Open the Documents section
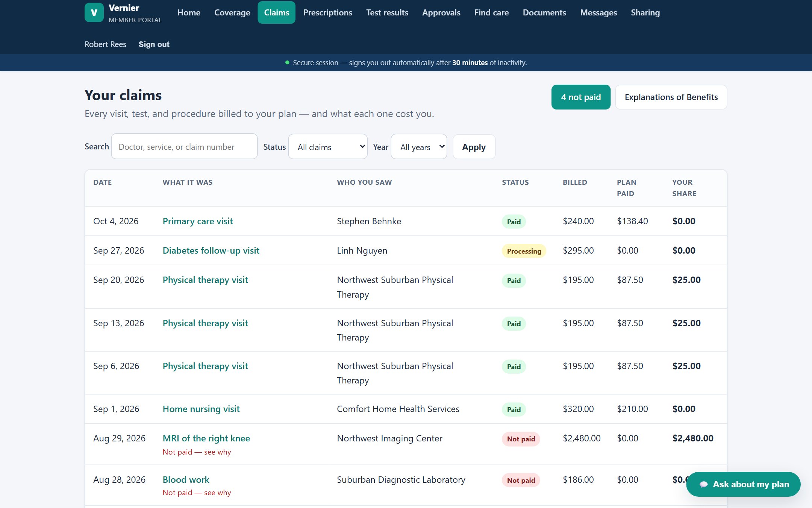This screenshot has height=508, width=812. tap(544, 12)
